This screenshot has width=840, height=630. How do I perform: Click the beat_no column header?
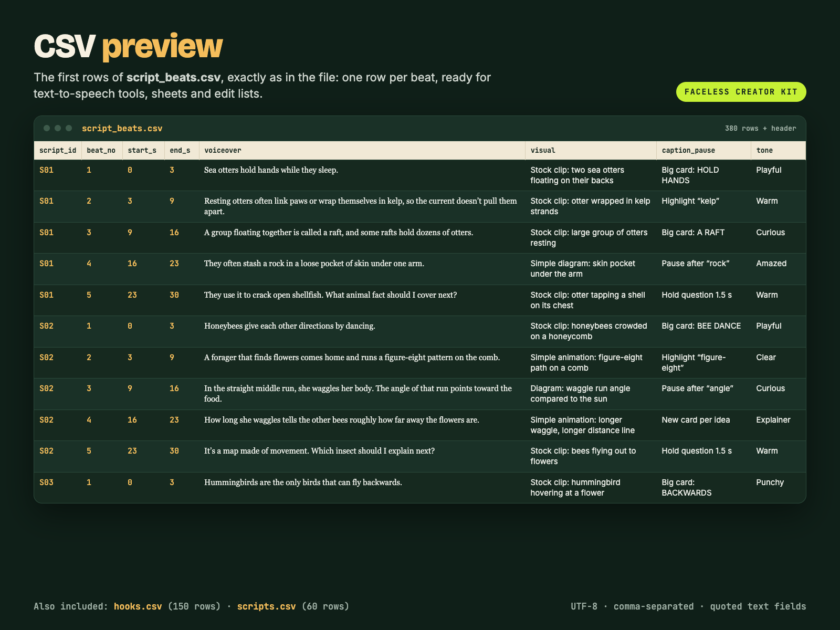(x=101, y=150)
